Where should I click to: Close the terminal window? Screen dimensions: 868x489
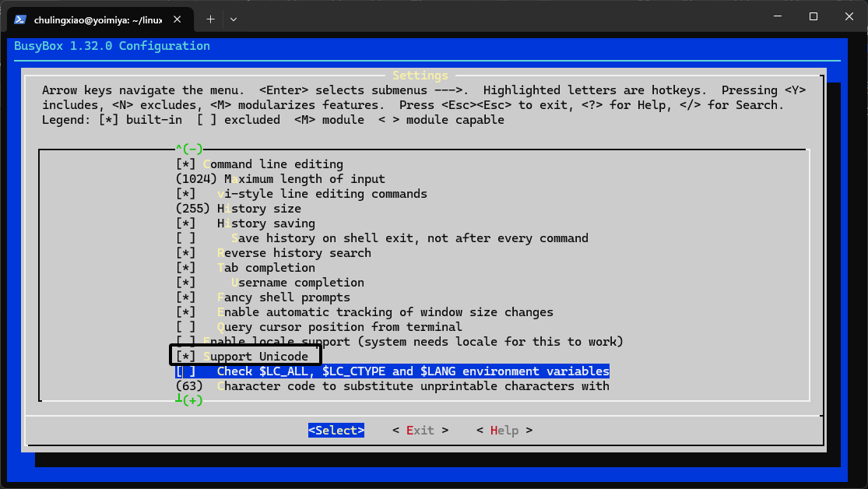point(849,16)
